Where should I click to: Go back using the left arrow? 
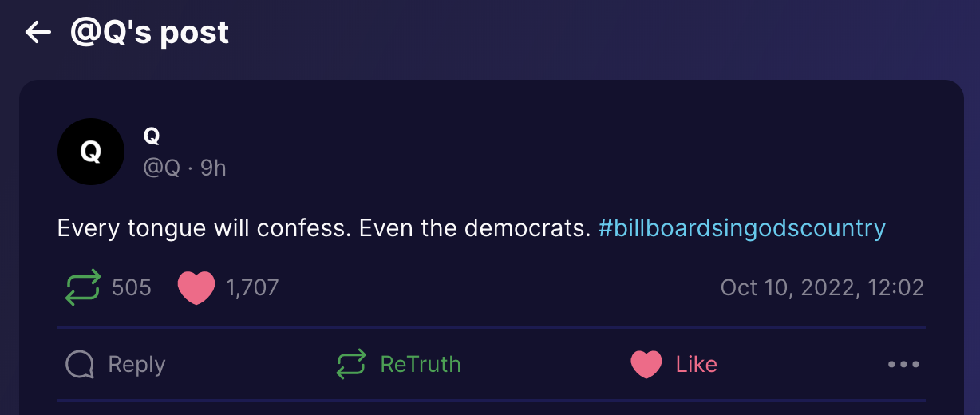[38, 32]
